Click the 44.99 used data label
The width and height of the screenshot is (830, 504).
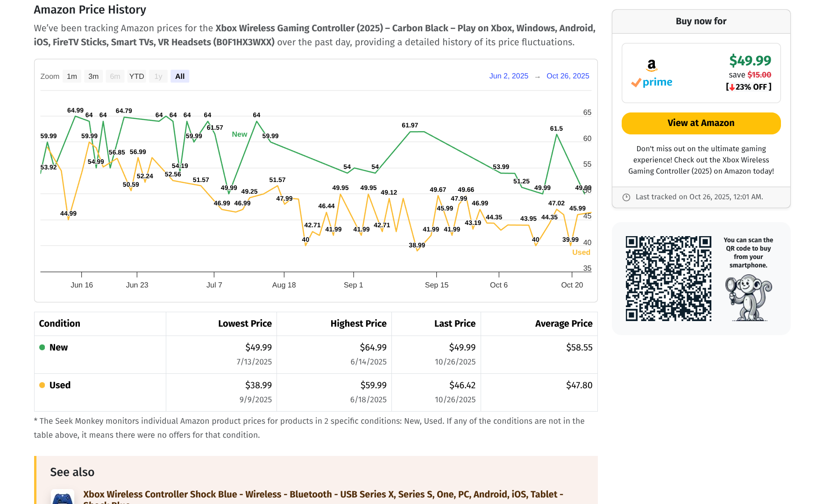(x=68, y=214)
